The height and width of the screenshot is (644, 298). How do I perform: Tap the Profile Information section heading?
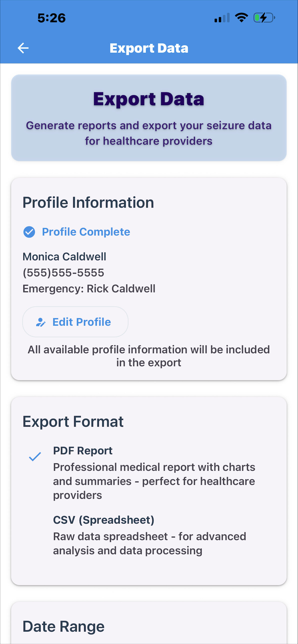coord(88,202)
